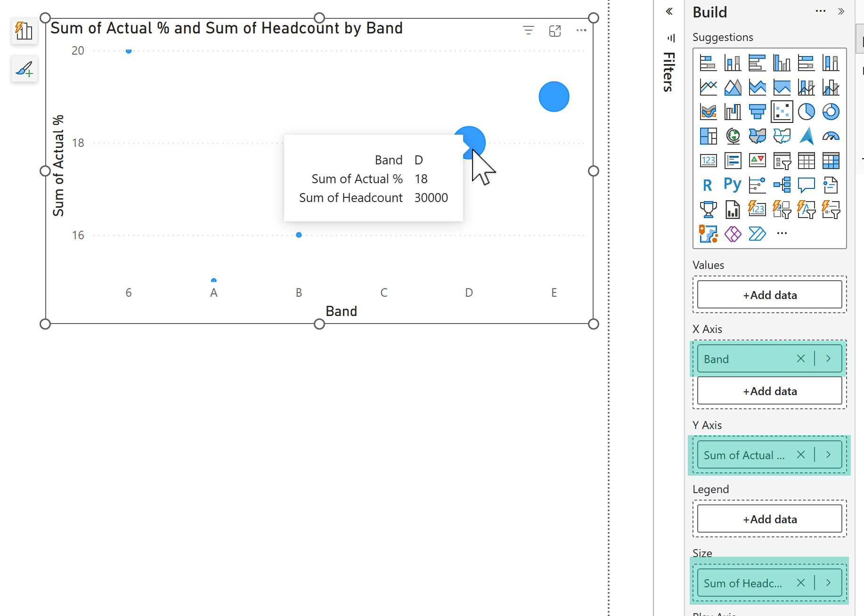Select the Q&A speech bubble visual
864x616 pixels.
[x=806, y=185]
